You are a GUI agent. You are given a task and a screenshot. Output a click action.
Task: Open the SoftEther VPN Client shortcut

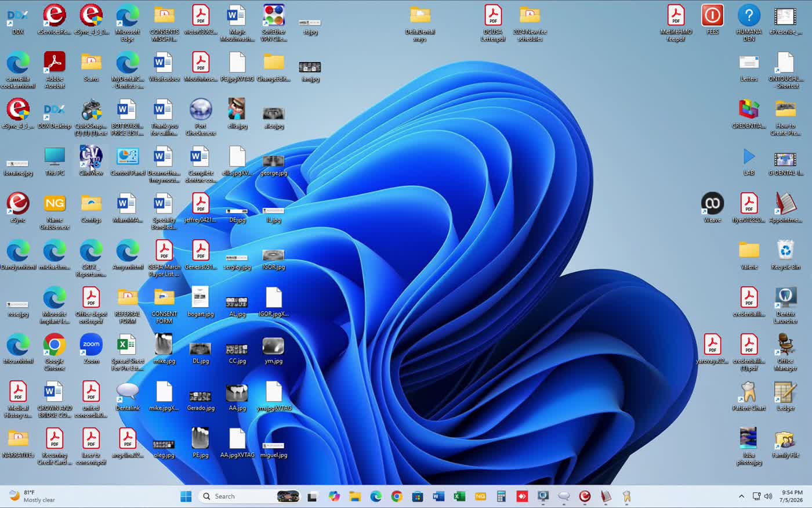point(274,23)
